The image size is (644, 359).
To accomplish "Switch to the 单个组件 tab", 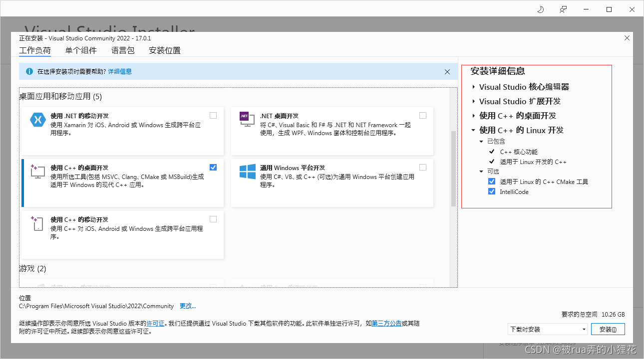I will pyautogui.click(x=81, y=50).
